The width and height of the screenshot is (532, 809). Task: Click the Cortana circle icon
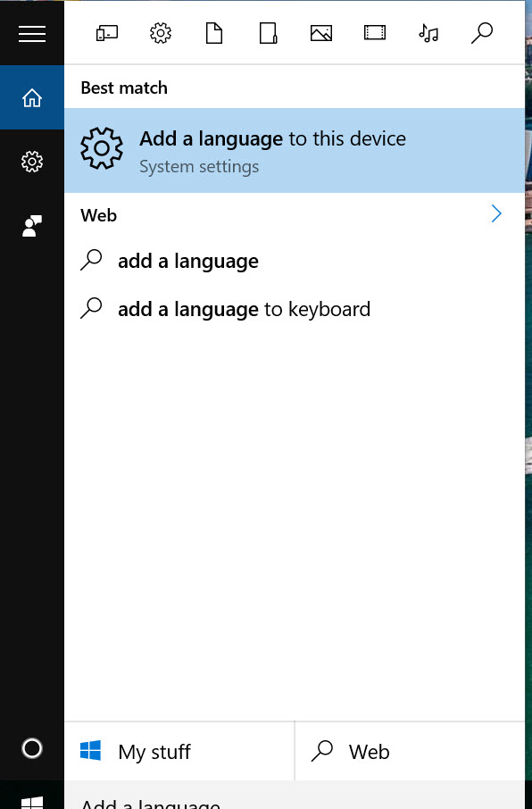[32, 748]
